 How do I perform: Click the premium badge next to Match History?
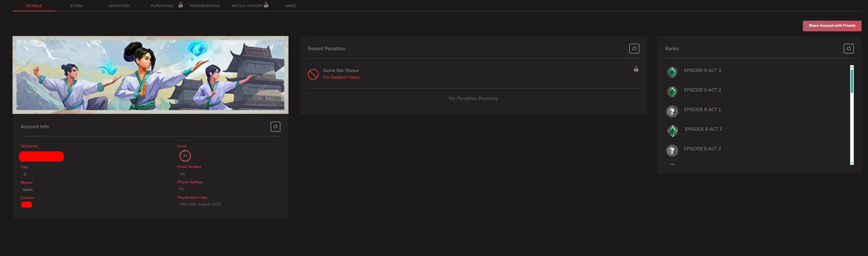[x=266, y=5]
